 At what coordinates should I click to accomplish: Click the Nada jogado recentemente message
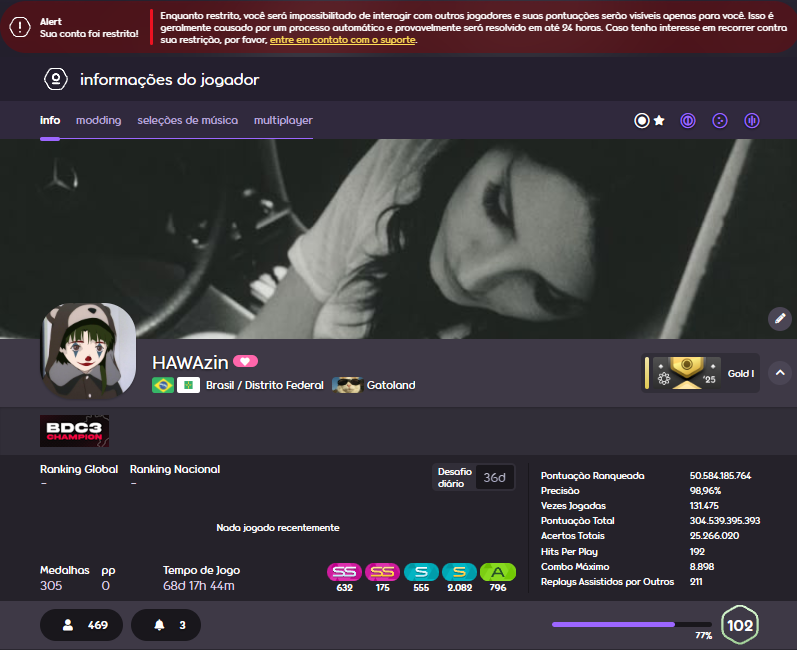click(x=278, y=528)
